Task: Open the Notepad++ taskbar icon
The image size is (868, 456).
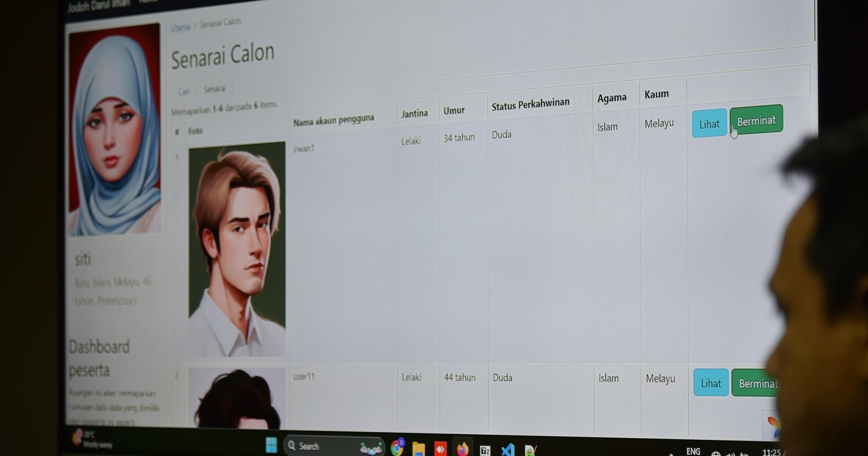Action: click(530, 450)
